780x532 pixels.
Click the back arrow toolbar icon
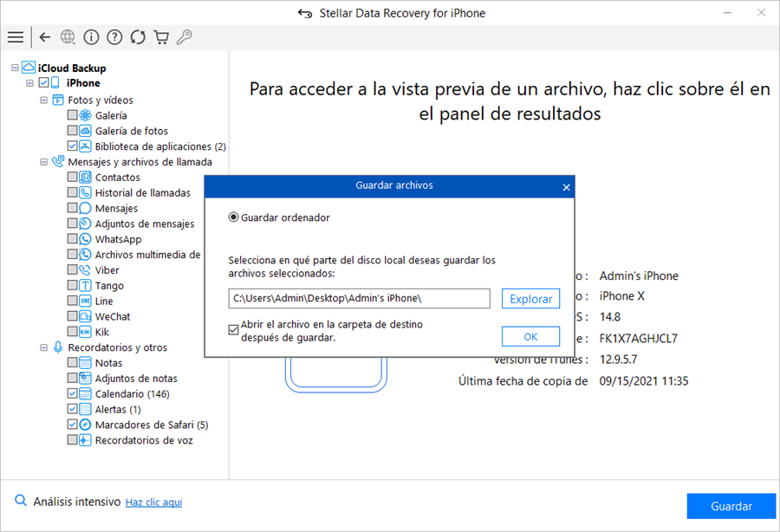pos(45,37)
